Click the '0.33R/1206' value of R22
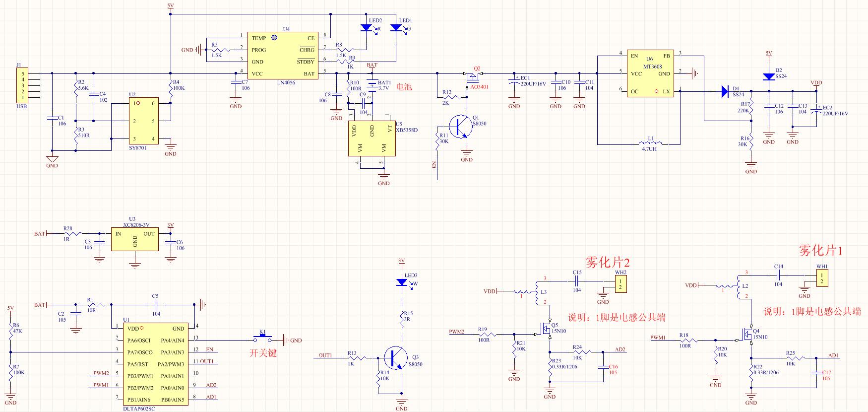Image resolution: width=868 pixels, height=412 pixels. [767, 372]
